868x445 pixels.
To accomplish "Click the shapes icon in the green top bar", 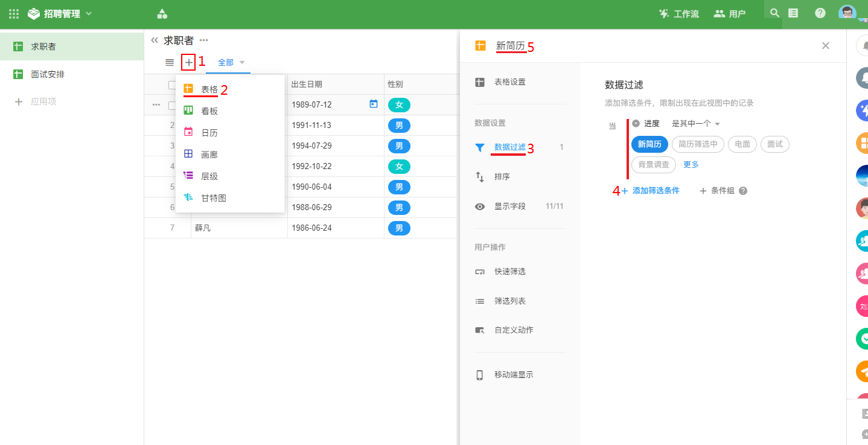I will tap(162, 13).
